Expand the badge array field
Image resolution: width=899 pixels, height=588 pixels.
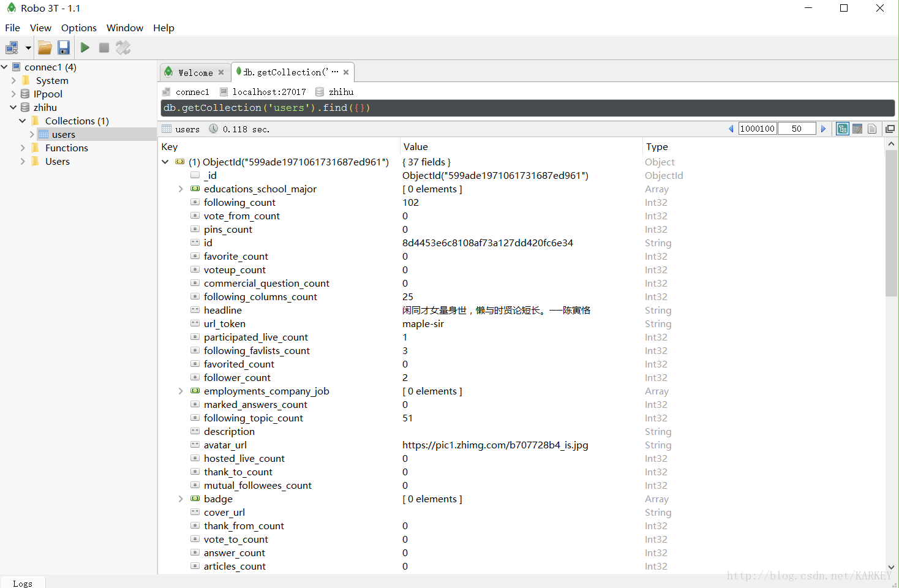pos(181,499)
